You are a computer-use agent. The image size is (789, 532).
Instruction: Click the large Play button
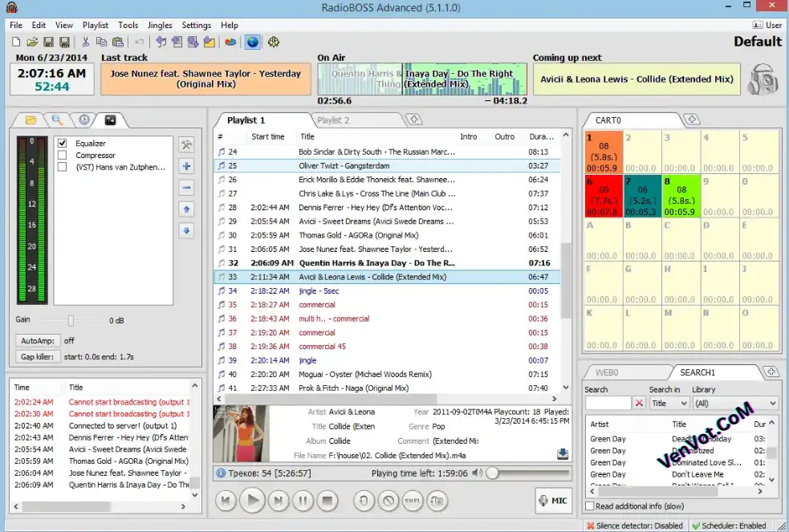tap(253, 501)
